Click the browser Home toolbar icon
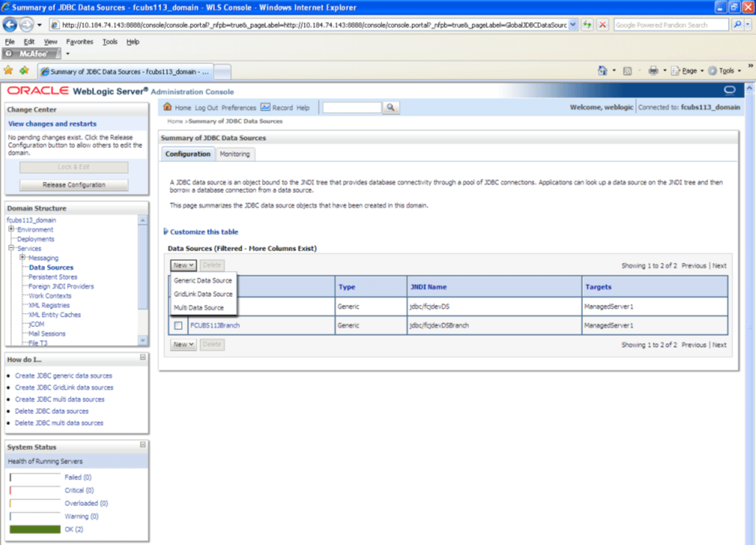Viewport: 756px width, 545px height. 603,71
